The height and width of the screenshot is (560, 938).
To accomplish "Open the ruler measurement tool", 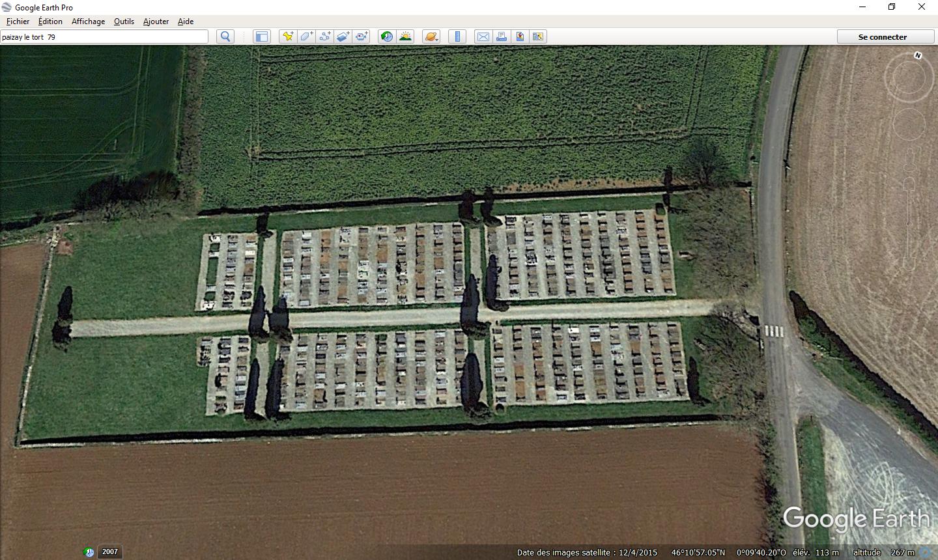I will 457,36.
